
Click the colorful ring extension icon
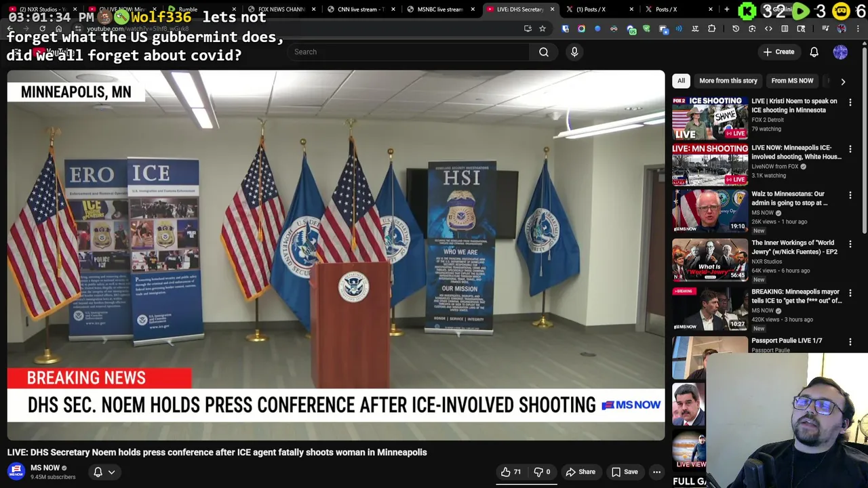(581, 28)
